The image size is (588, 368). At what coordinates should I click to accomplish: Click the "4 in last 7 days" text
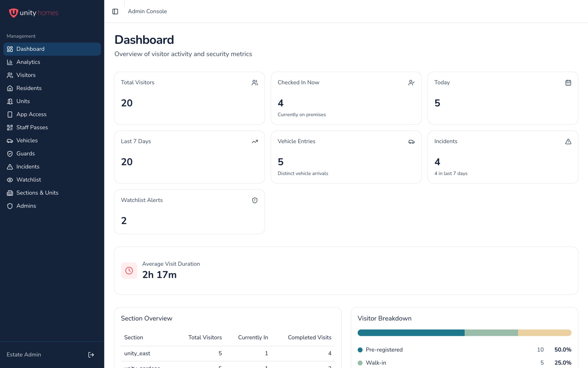[451, 173]
